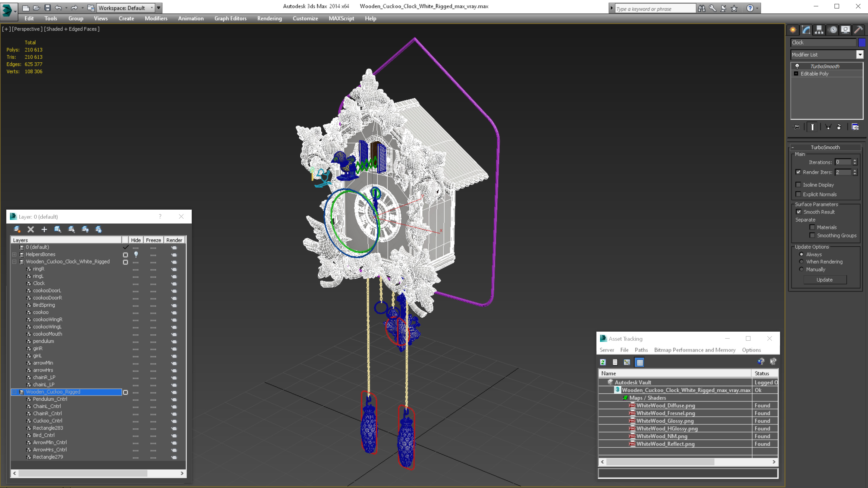868x488 pixels.
Task: Switch Asset Tracking to table view icon
Action: click(640, 362)
